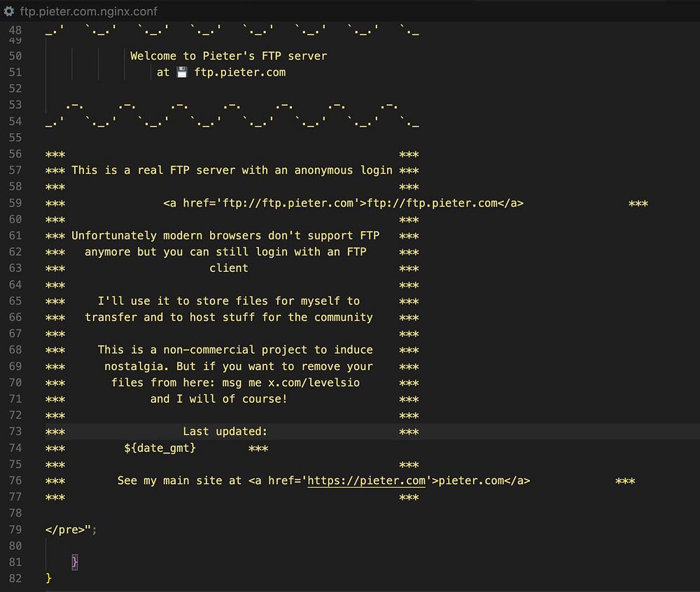Click line number 79 in the gutter
The image size is (700, 592).
tap(15, 530)
